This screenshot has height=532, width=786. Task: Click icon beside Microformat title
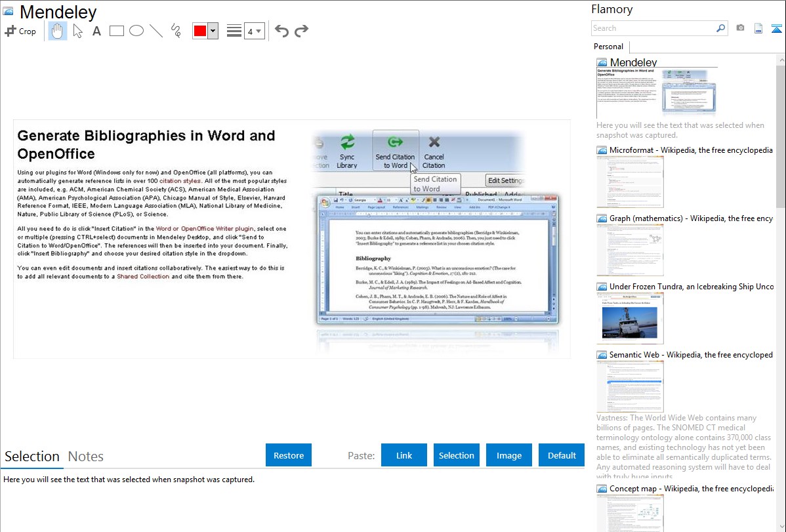[602, 150]
